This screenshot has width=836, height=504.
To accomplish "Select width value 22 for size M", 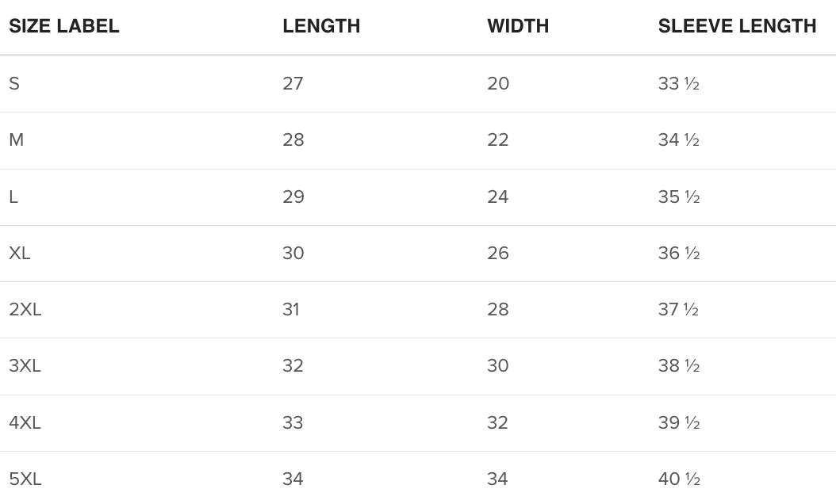I will pos(498,140).
